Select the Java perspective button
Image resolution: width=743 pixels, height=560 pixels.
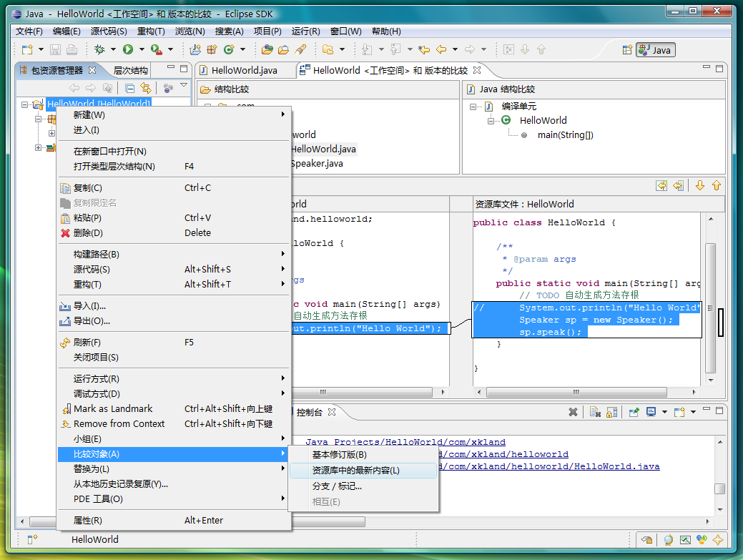pos(655,50)
